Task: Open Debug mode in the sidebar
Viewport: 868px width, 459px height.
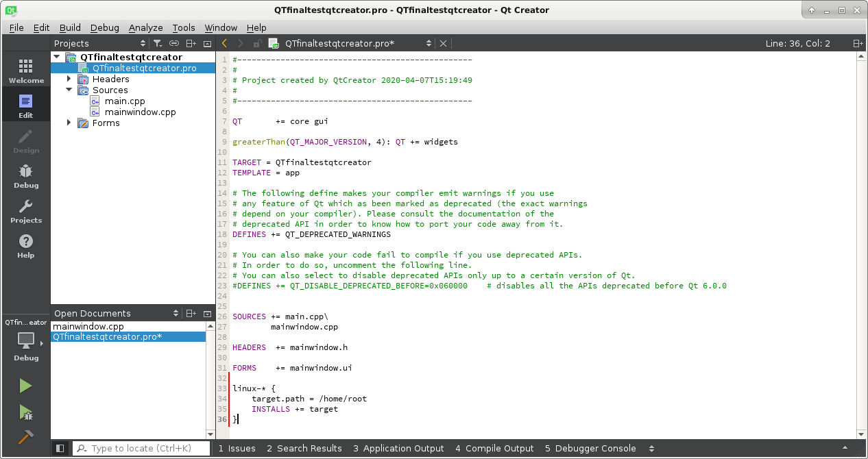Action: coord(25,175)
